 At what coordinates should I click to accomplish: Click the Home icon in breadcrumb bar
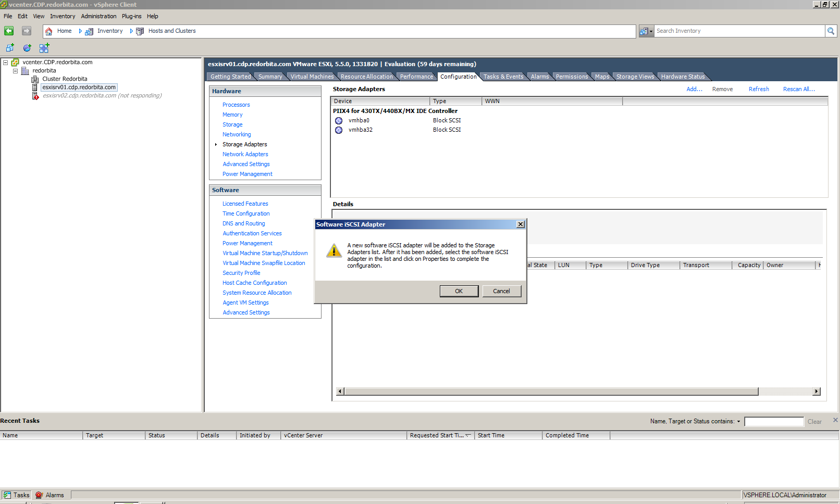click(x=49, y=31)
